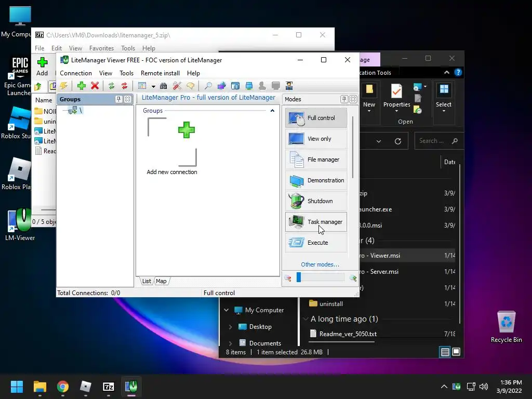This screenshot has width=532, height=399.
Task: Open Favorites menu in 7-Zip window
Action: [101, 48]
